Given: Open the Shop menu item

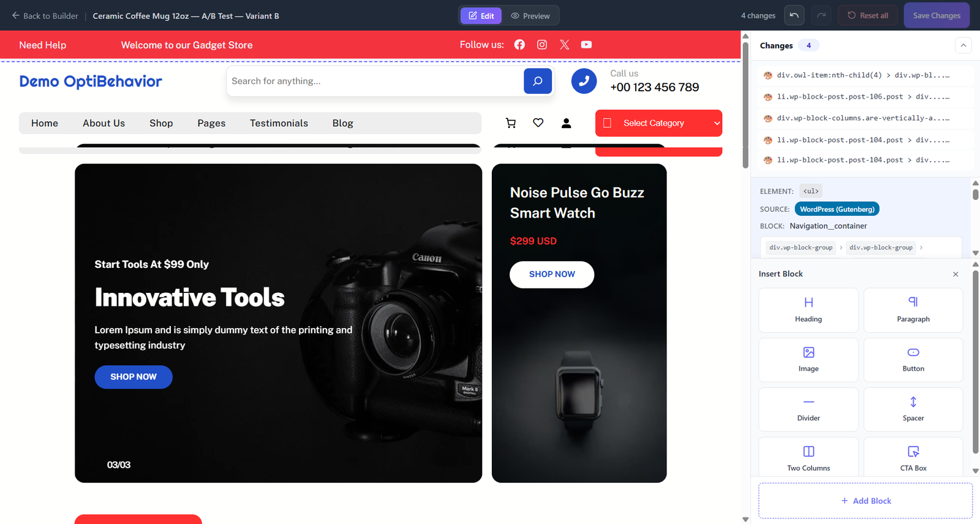Looking at the screenshot, I should (x=161, y=123).
